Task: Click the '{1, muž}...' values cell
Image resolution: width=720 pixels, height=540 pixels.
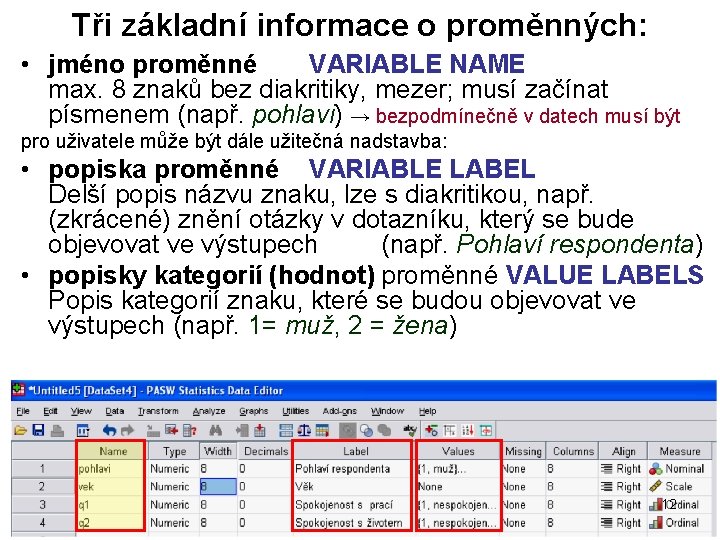Action: (x=458, y=469)
